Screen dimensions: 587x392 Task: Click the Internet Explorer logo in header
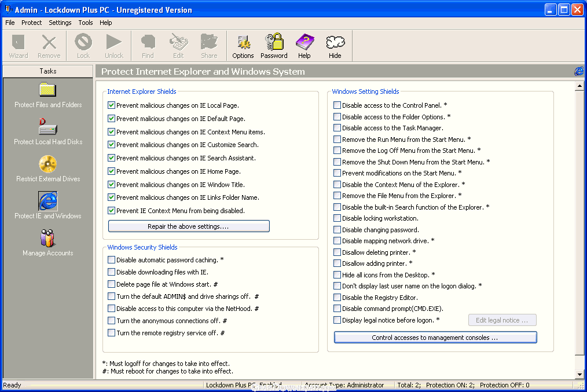(579, 71)
